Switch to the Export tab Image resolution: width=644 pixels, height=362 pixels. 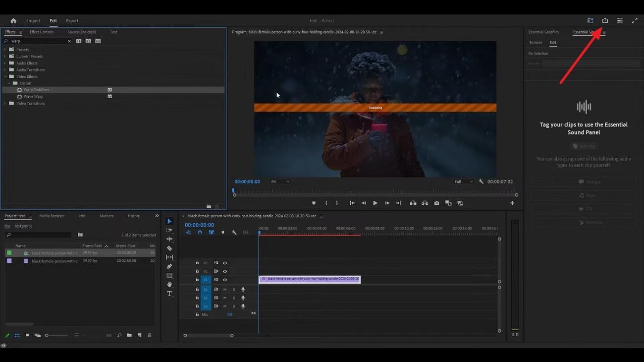72,21
